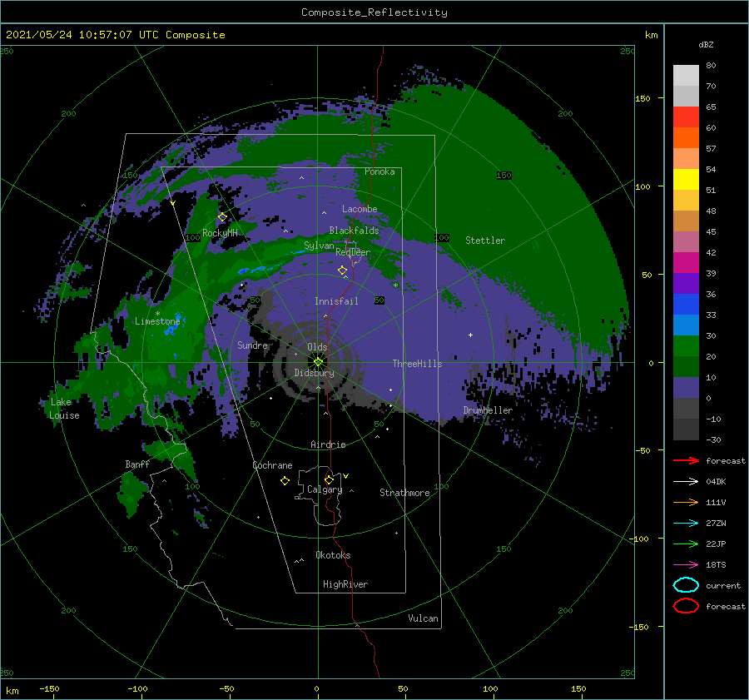749x700 pixels.
Task: Click the Banff label on the map
Action: [137, 464]
